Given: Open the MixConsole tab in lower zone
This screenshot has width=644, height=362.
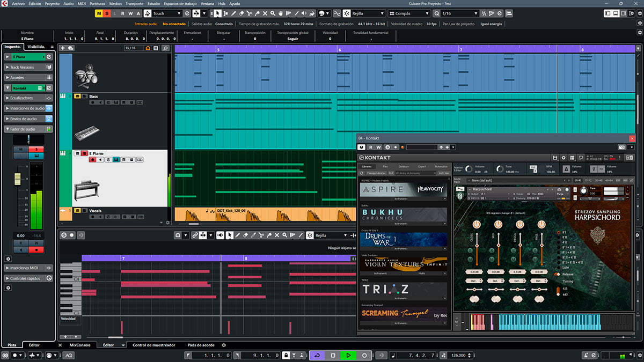Looking at the screenshot, I should (x=80, y=345).
